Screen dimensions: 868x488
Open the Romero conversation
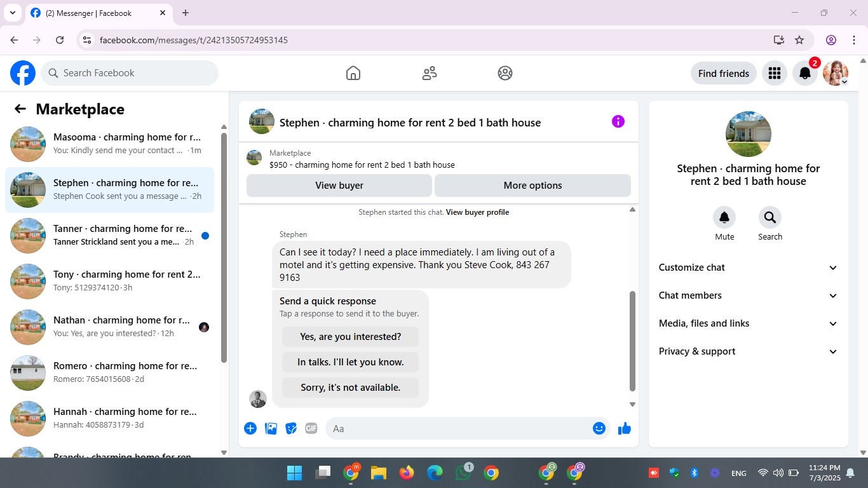(109, 373)
